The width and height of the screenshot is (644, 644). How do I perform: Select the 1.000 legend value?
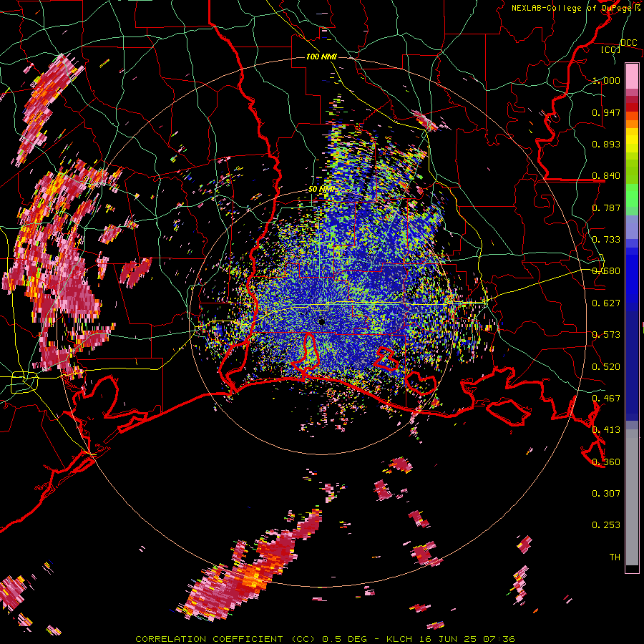606,80
